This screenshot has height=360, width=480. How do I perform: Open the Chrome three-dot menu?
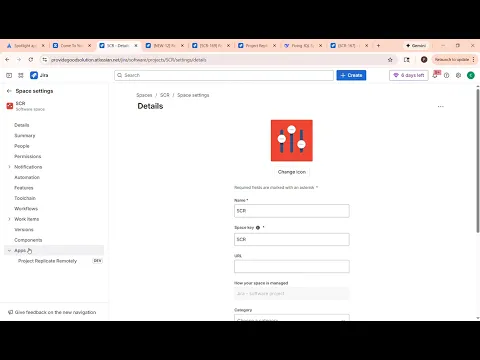473,60
